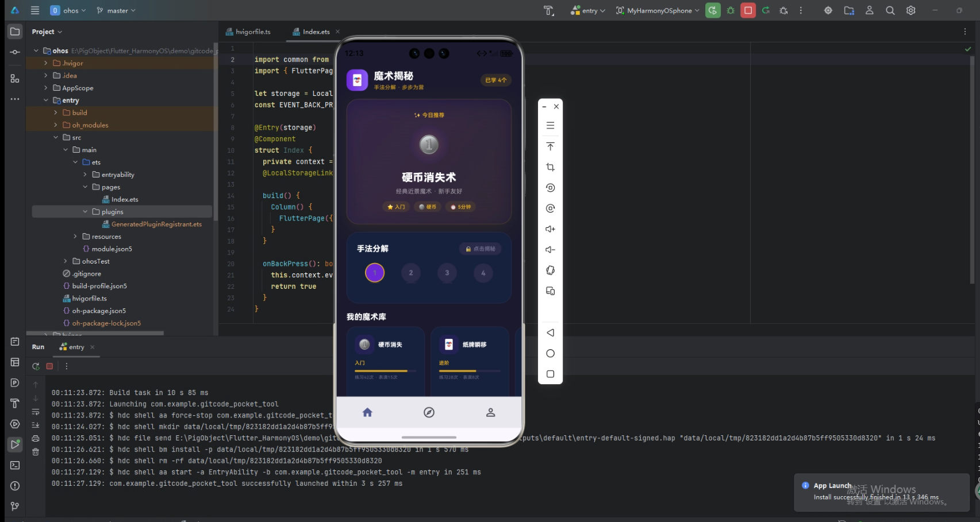Select step 2 circle in 手法分解

pos(411,273)
